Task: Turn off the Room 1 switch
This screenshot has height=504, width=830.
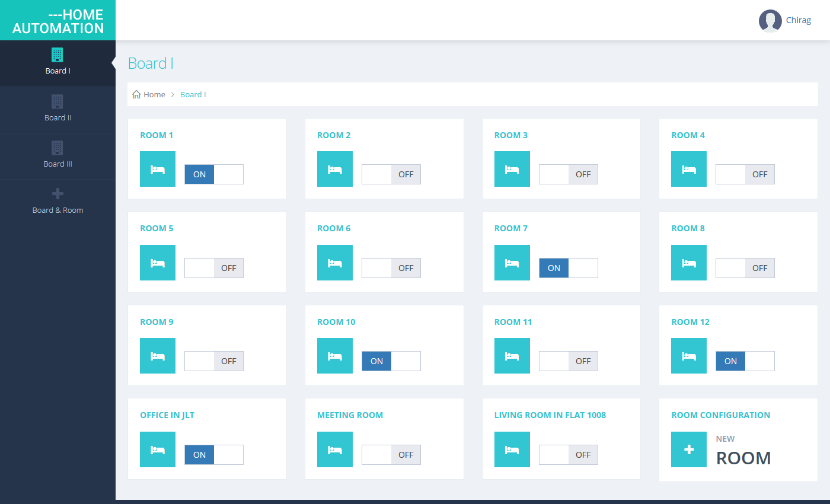Action: pos(213,174)
